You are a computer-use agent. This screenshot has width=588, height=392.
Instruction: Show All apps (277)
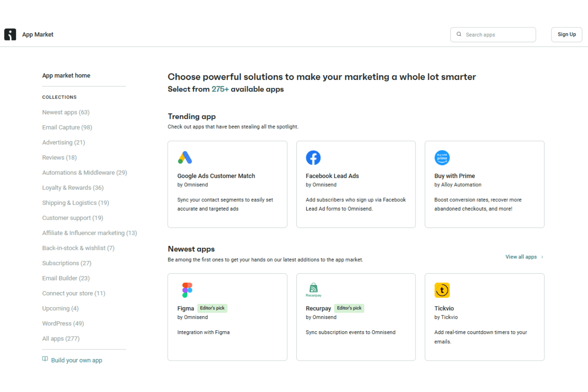pyautogui.click(x=61, y=339)
